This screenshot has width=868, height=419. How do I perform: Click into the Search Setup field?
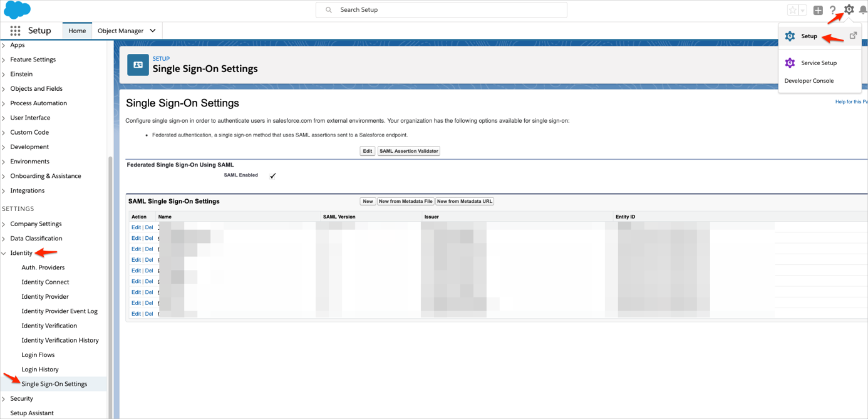[x=442, y=10]
